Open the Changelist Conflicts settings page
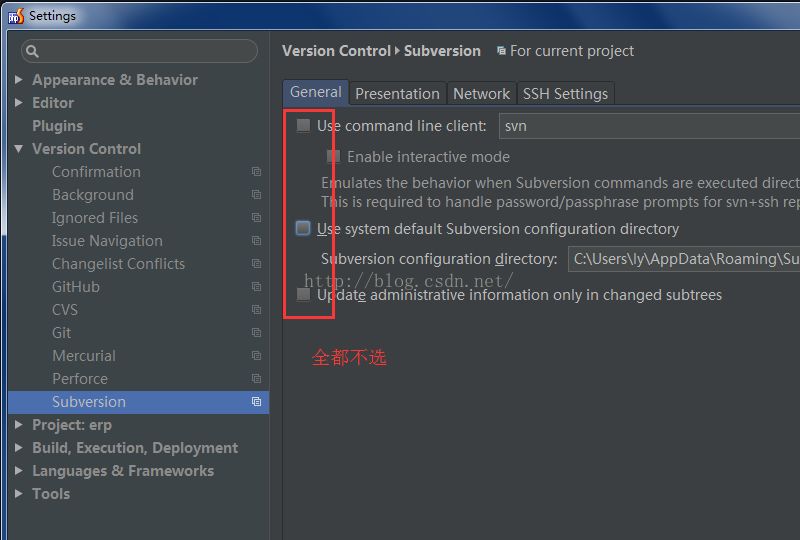The height and width of the screenshot is (540, 800). click(118, 264)
